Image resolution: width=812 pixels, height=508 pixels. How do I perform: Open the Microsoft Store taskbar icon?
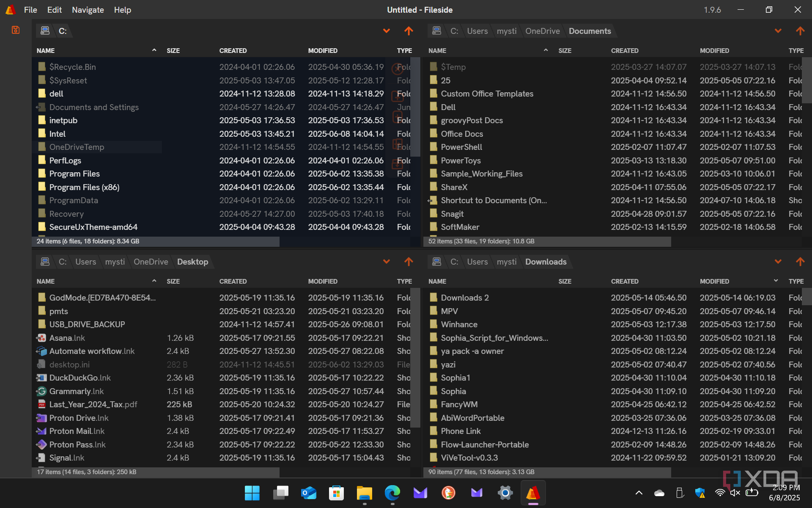(x=336, y=493)
